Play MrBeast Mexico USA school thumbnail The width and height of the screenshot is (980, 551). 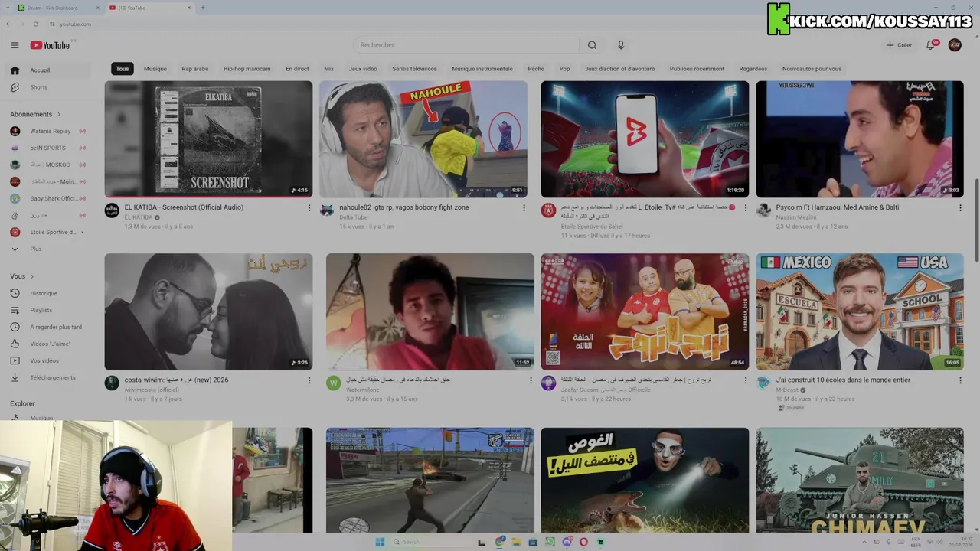click(x=860, y=312)
